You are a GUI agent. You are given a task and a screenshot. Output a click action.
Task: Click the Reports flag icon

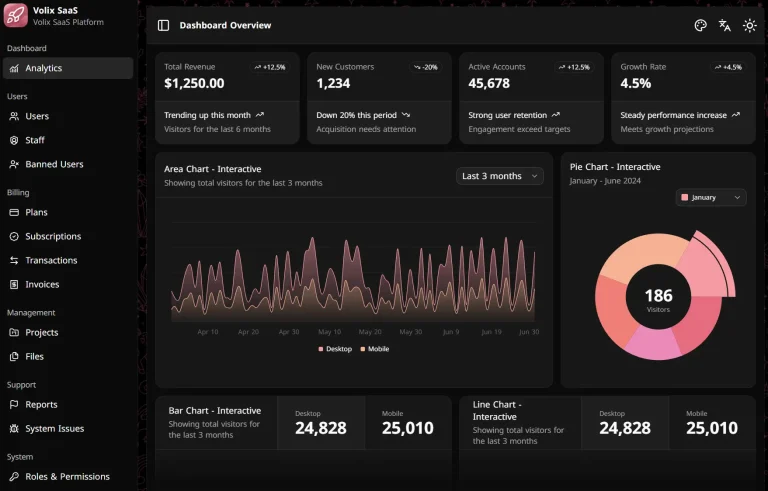tap(14, 405)
